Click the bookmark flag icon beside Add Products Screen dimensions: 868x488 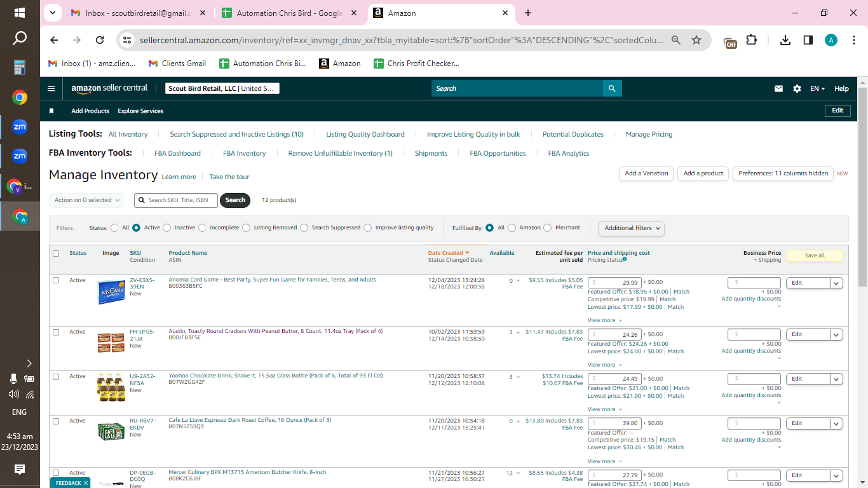coord(51,111)
